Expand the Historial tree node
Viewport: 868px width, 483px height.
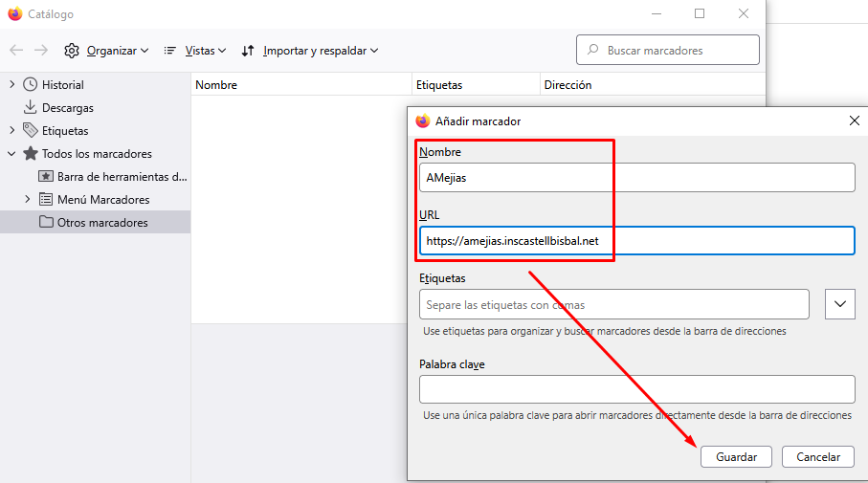tap(11, 85)
